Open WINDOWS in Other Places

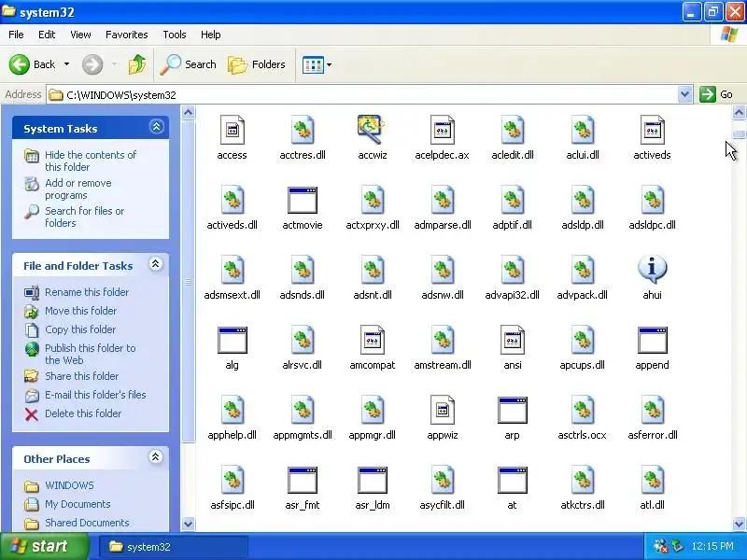[x=69, y=485]
